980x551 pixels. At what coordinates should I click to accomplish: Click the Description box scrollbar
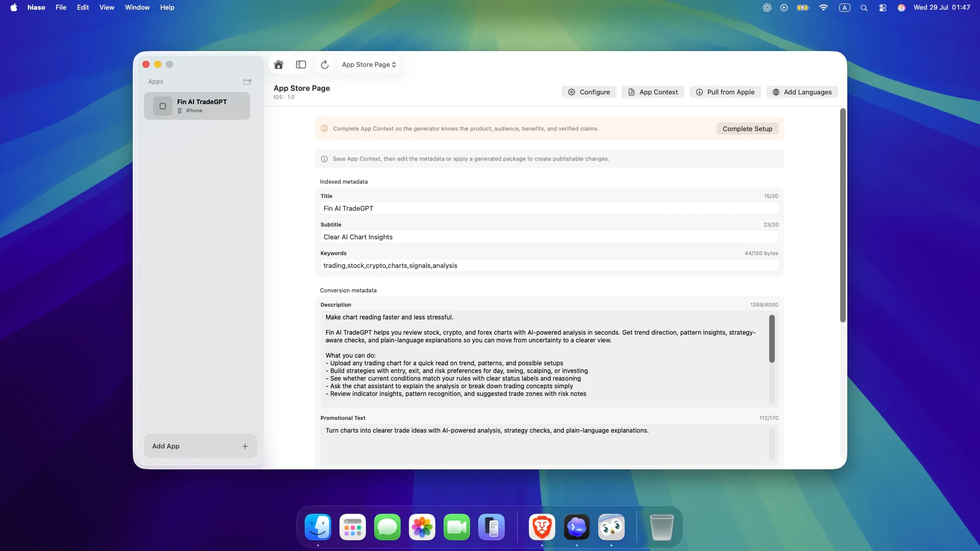pyautogui.click(x=772, y=339)
